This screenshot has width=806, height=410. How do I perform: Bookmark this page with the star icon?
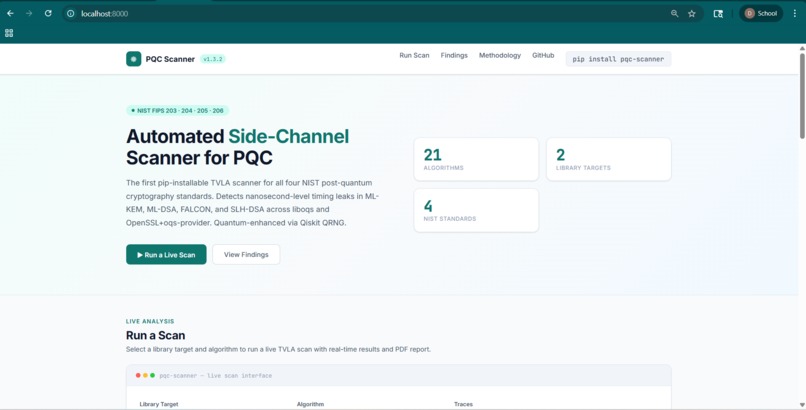click(x=692, y=14)
